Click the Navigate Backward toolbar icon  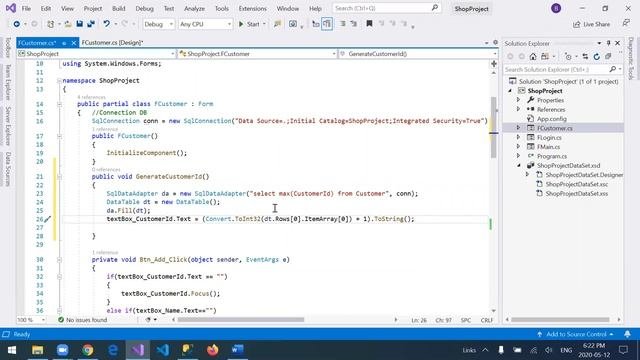pyautogui.click(x=16, y=24)
